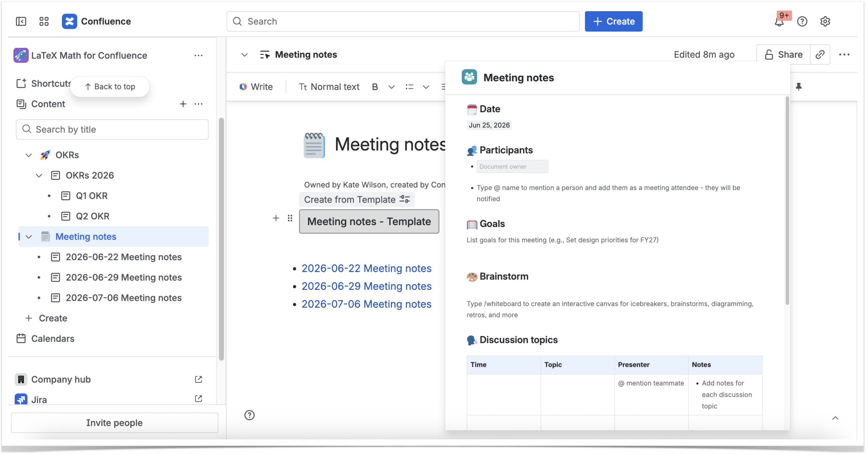Open the help question mark icon in header
This screenshot has width=868, height=455.
pyautogui.click(x=802, y=21)
